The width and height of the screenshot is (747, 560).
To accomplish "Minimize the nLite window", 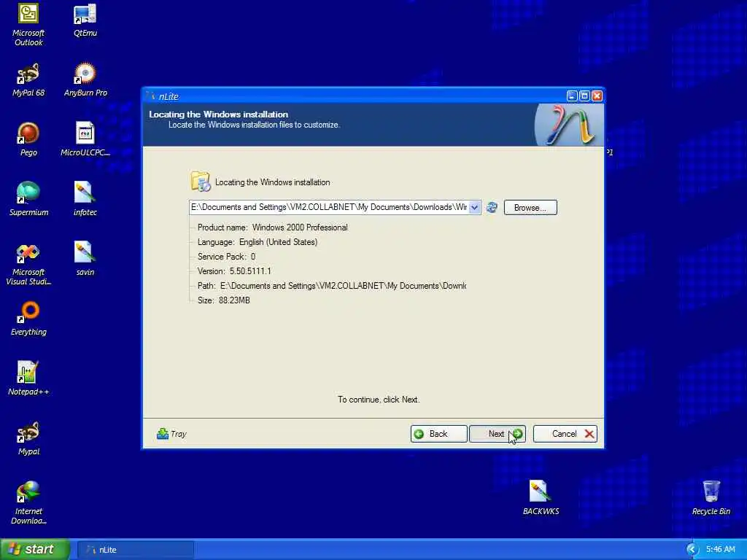I will click(x=572, y=96).
